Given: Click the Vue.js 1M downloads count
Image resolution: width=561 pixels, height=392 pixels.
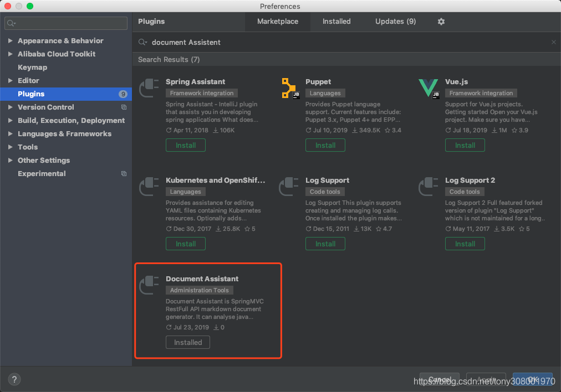Looking at the screenshot, I should coord(499,131).
